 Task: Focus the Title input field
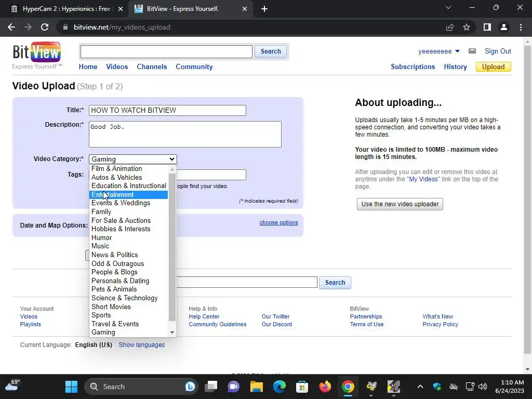coord(167,110)
